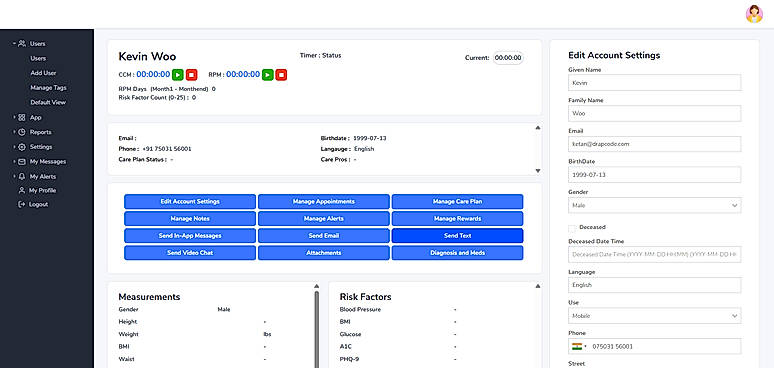Stop the CCM timer with red button
The image size is (774, 368).
(x=192, y=75)
